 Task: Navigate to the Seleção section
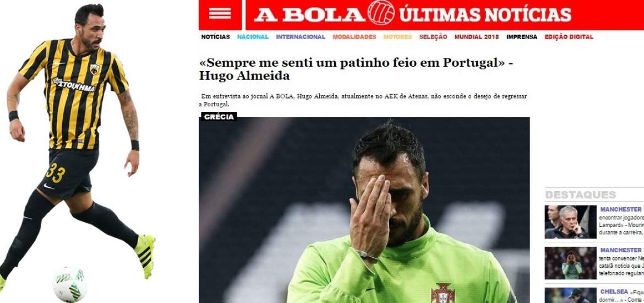point(433,36)
